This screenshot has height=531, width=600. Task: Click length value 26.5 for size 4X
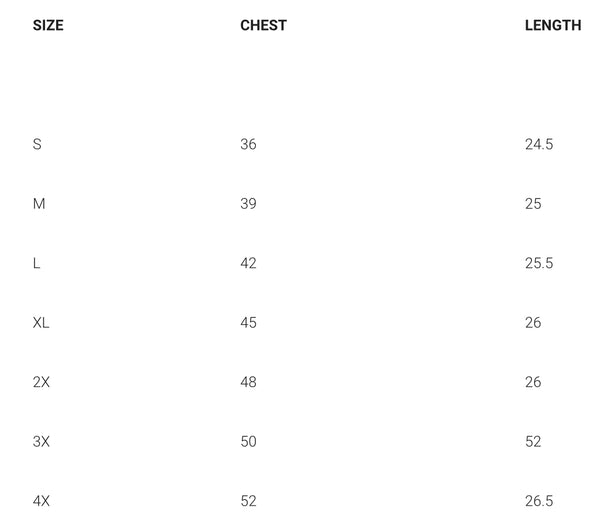[539, 501]
